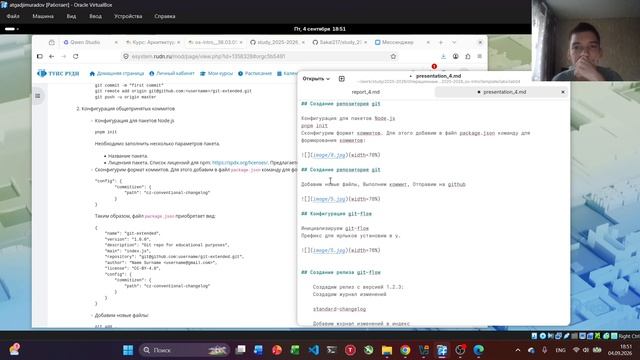Image resolution: width=640 pixels, height=360 pixels.
Task: Open Машина menu in VirtualBox
Action: (43, 16)
